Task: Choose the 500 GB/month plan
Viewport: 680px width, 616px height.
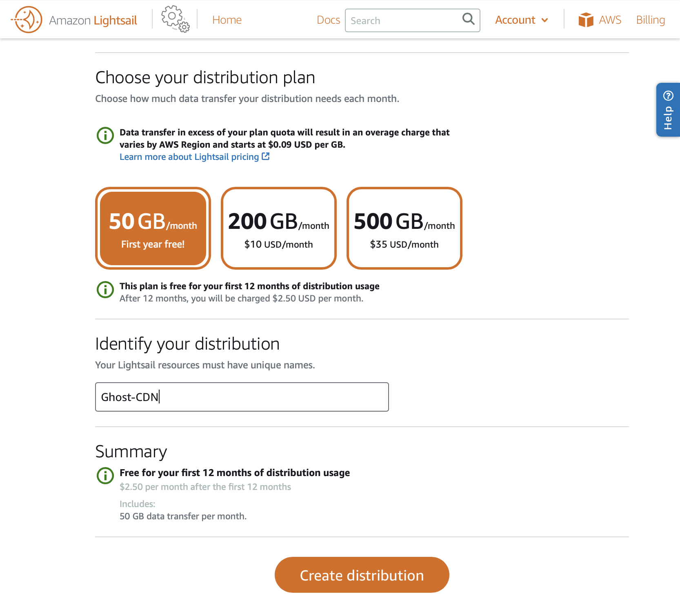Action: [404, 228]
